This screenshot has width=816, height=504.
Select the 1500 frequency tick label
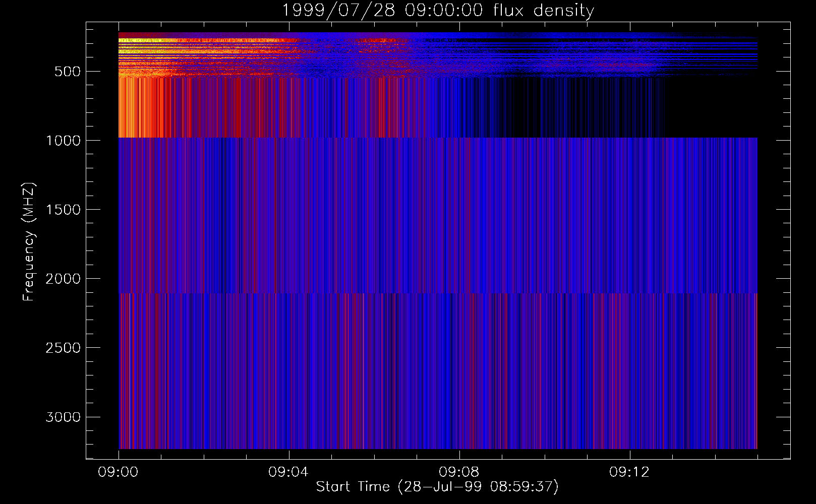pos(63,210)
